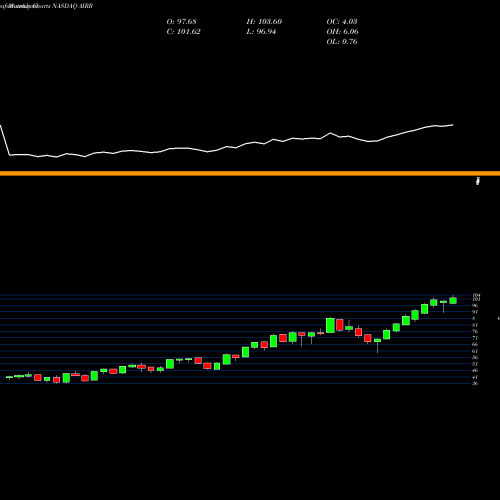Viewport: 500px width, 500px height.
Task: Click the 36 price axis label
Action: coord(475,383)
